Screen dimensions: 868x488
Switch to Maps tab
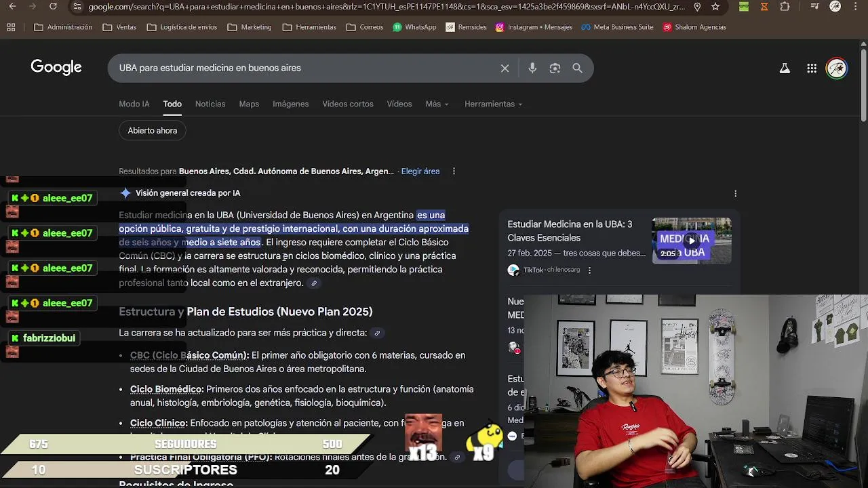point(249,104)
